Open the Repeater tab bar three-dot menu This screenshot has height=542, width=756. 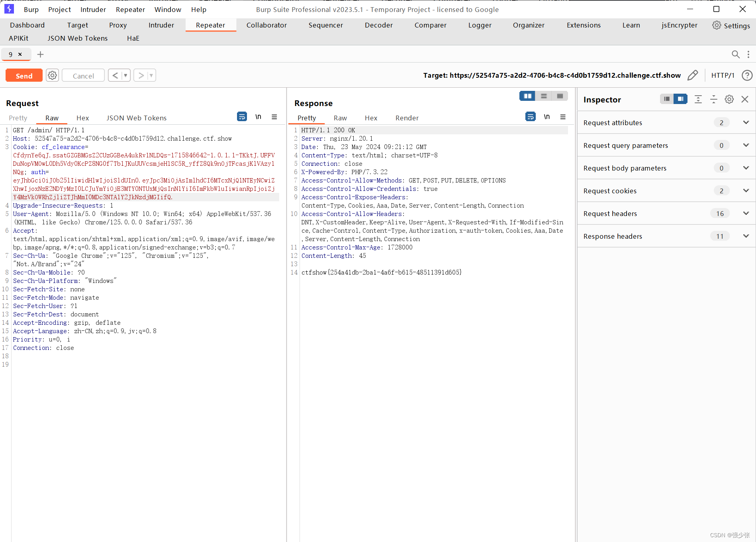[x=748, y=54]
